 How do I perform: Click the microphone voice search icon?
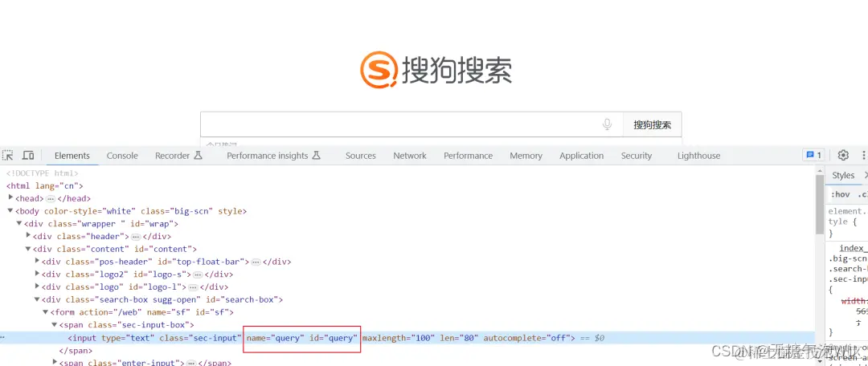608,124
